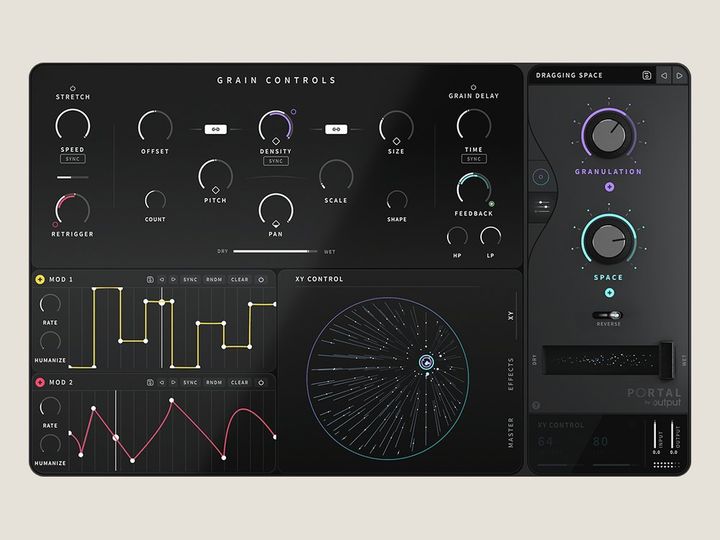The height and width of the screenshot is (540, 720).
Task: Click the teal plus under Space
Action: coord(609,292)
